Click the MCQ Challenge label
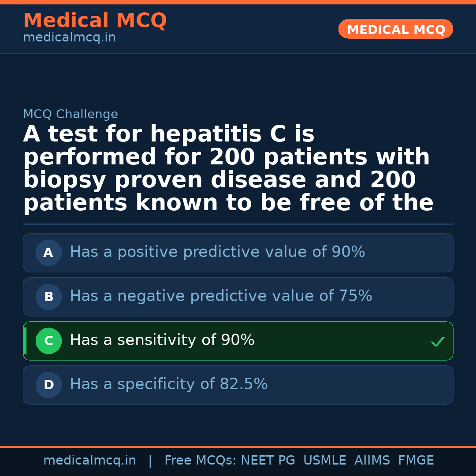 pos(71,115)
